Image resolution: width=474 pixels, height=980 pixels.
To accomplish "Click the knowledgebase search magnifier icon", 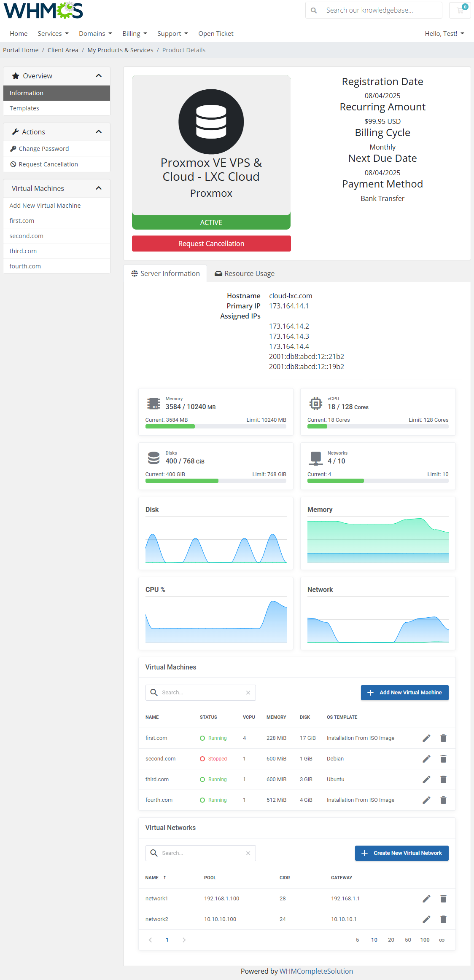I will (x=314, y=10).
